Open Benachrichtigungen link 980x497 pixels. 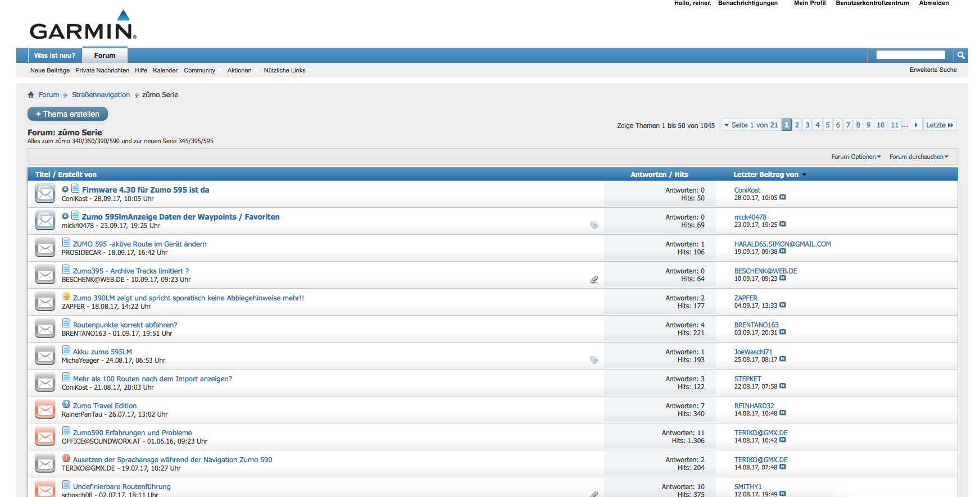[748, 3]
